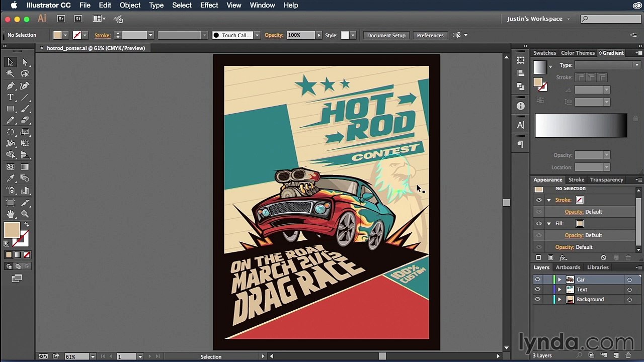644x362 pixels.
Task: Click the Add New Effect fx icon
Action: click(x=563, y=258)
